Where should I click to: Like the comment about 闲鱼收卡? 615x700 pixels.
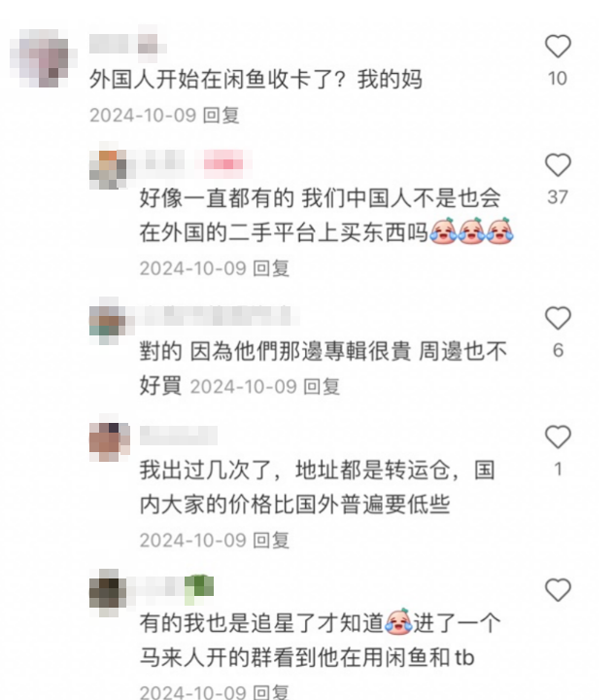[558, 47]
